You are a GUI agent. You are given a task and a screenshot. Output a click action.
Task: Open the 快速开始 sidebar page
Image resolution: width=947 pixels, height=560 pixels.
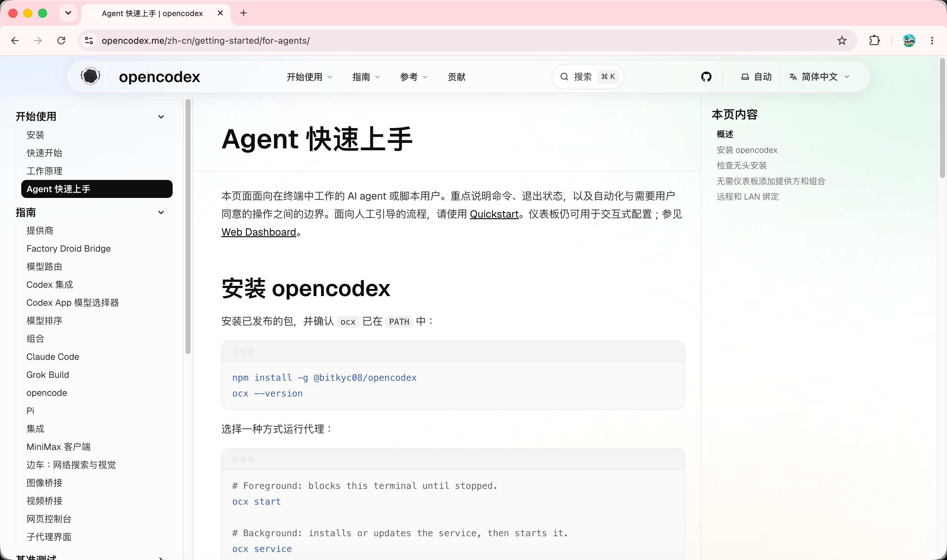point(44,153)
